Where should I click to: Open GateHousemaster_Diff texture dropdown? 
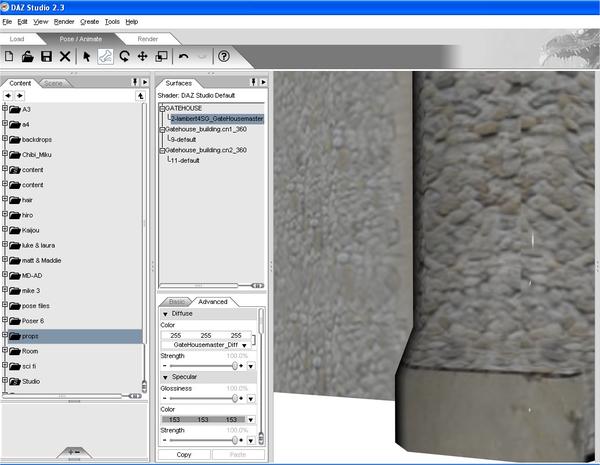(244, 345)
